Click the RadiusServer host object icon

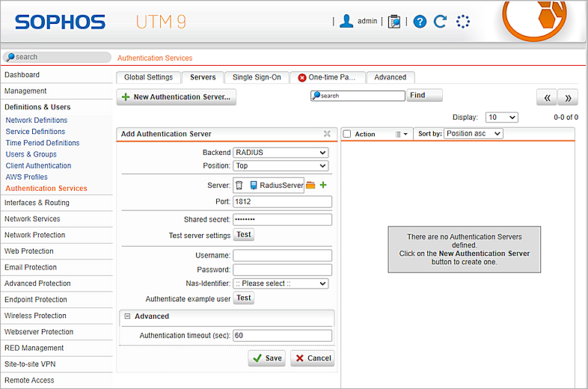pos(254,186)
